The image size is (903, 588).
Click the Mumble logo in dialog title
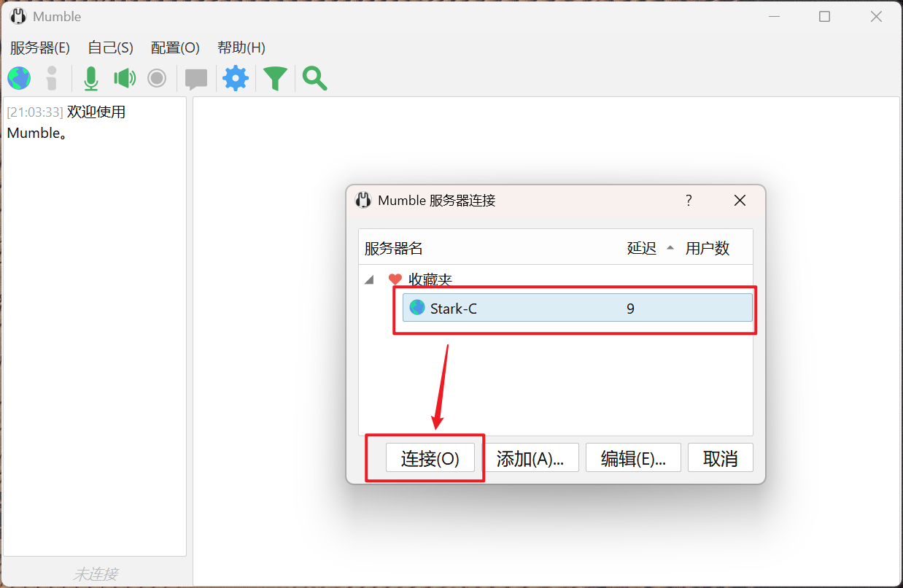[363, 201]
